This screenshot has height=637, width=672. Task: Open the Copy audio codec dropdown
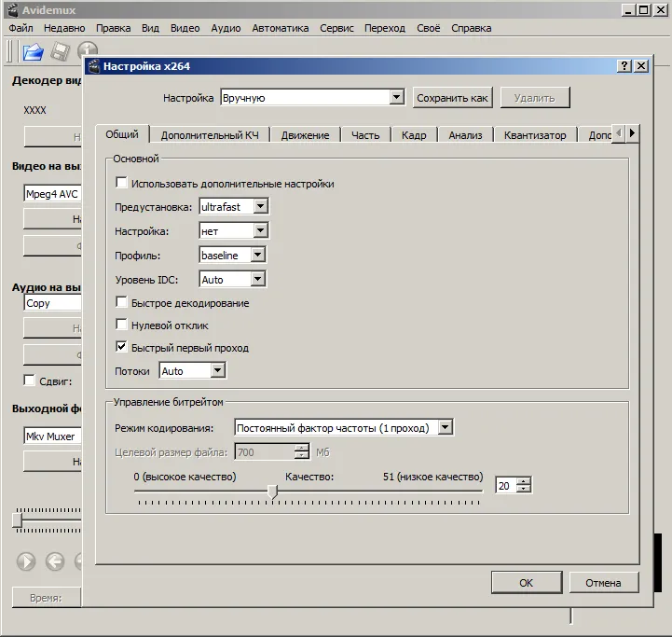(52, 302)
